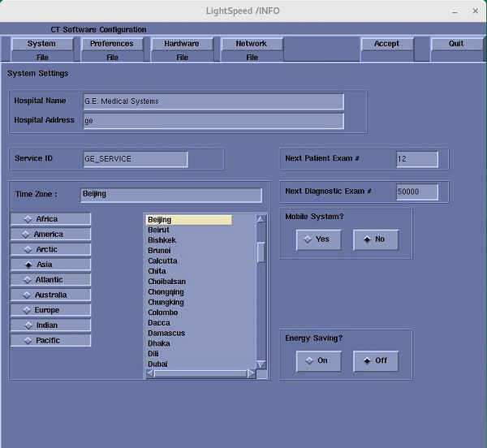This screenshot has height=448, width=487.
Task: Open the Hardware File menu
Action: click(x=182, y=50)
